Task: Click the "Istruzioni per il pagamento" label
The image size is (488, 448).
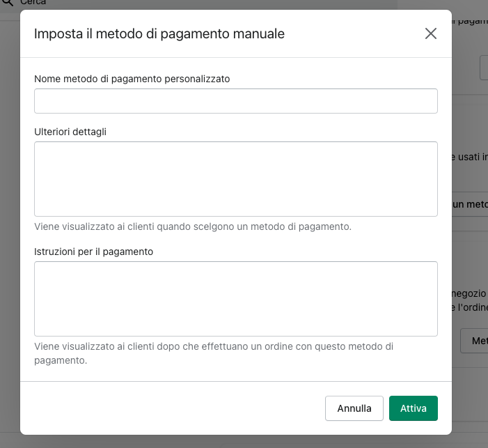Action: (93, 251)
